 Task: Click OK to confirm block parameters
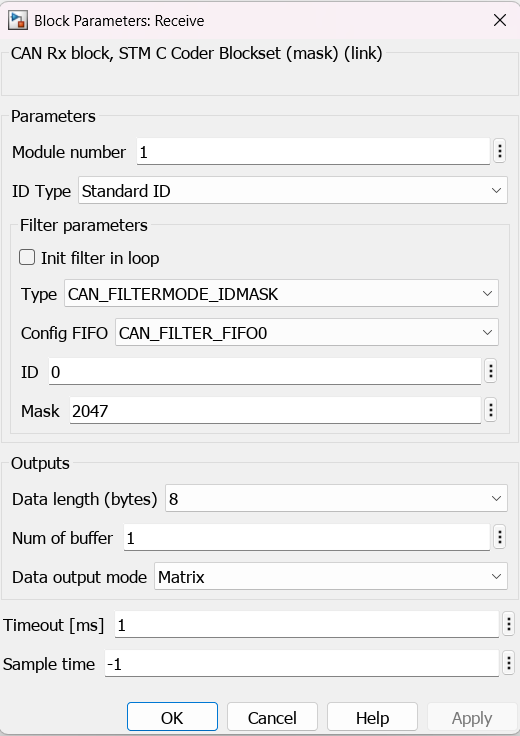click(172, 717)
